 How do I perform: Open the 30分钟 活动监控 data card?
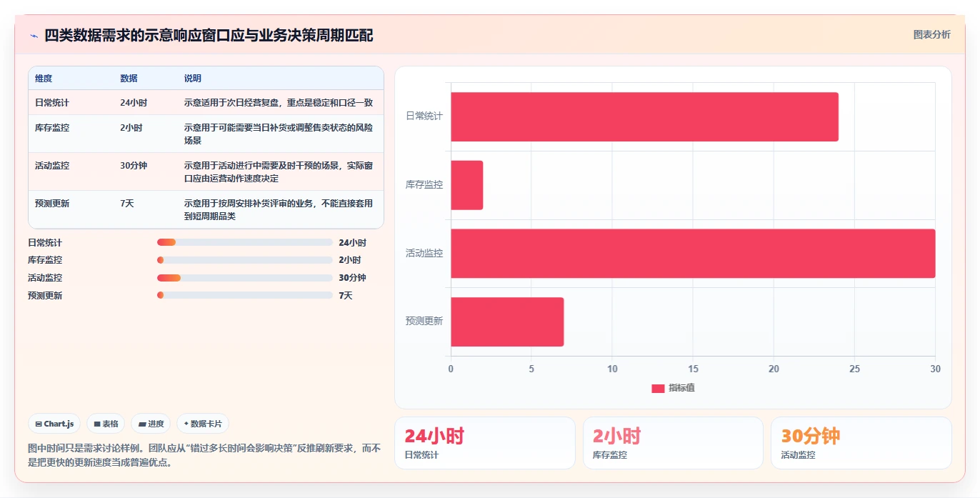click(861, 443)
